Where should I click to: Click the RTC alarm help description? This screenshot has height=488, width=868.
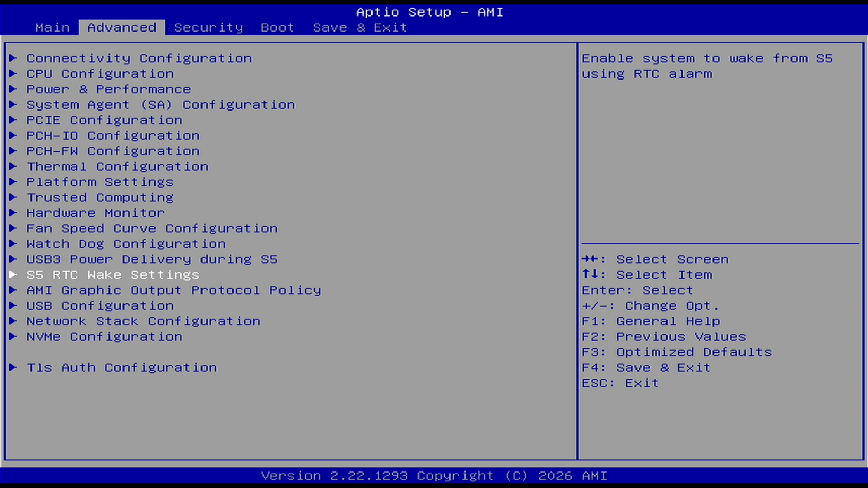tap(707, 66)
